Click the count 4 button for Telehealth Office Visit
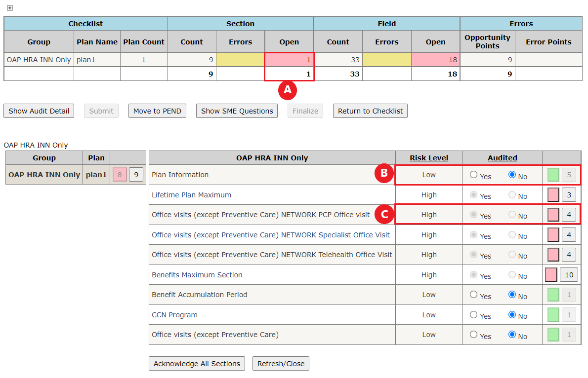 pyautogui.click(x=569, y=255)
